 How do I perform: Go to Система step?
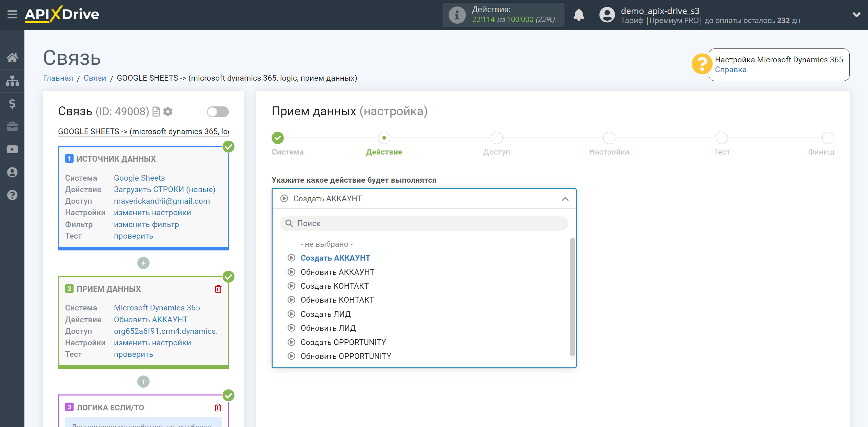click(x=278, y=138)
